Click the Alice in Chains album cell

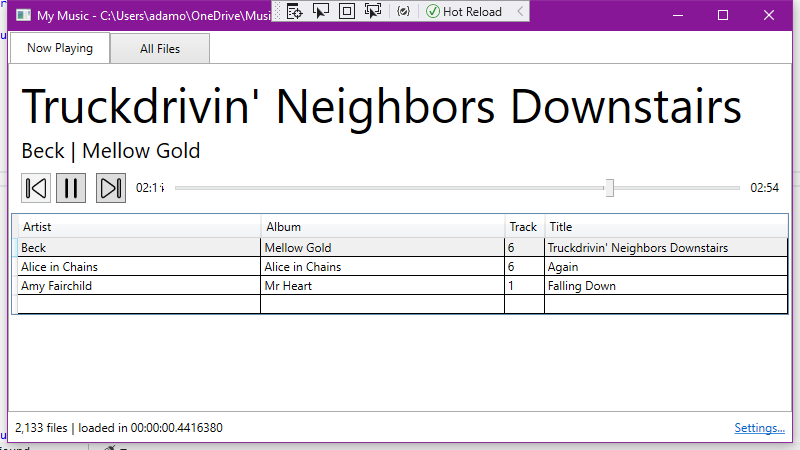382,267
